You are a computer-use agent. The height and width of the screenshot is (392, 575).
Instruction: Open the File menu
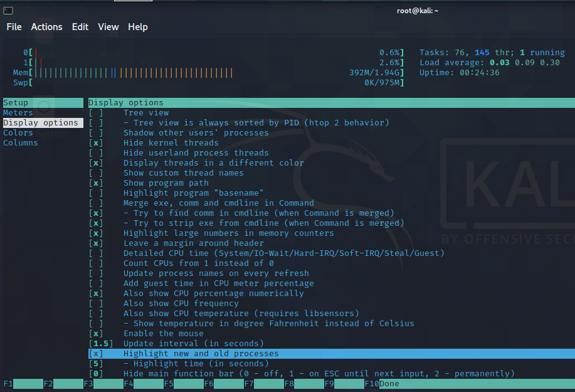point(14,27)
